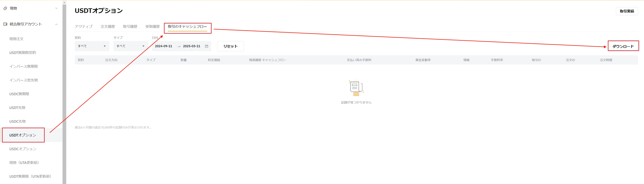Select USDTオプション in the sidebar

[x=23, y=135]
